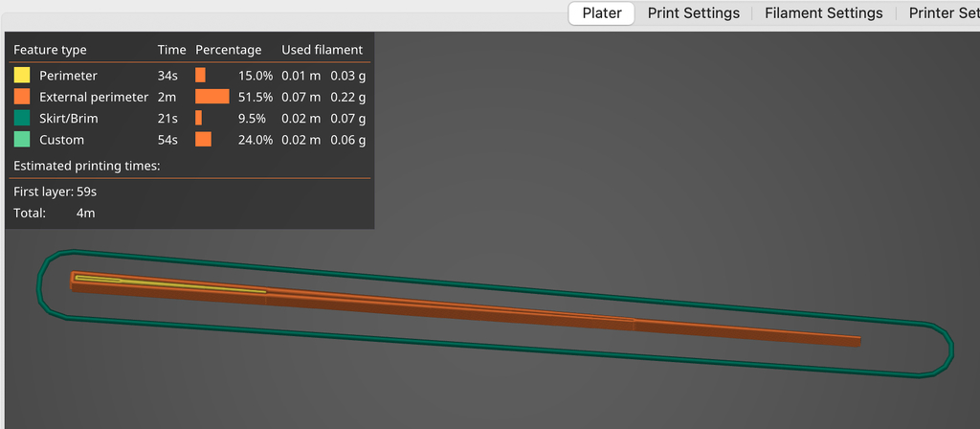The width and height of the screenshot is (980, 429).
Task: Click the orange External perimeter color swatch
Action: pos(22,97)
